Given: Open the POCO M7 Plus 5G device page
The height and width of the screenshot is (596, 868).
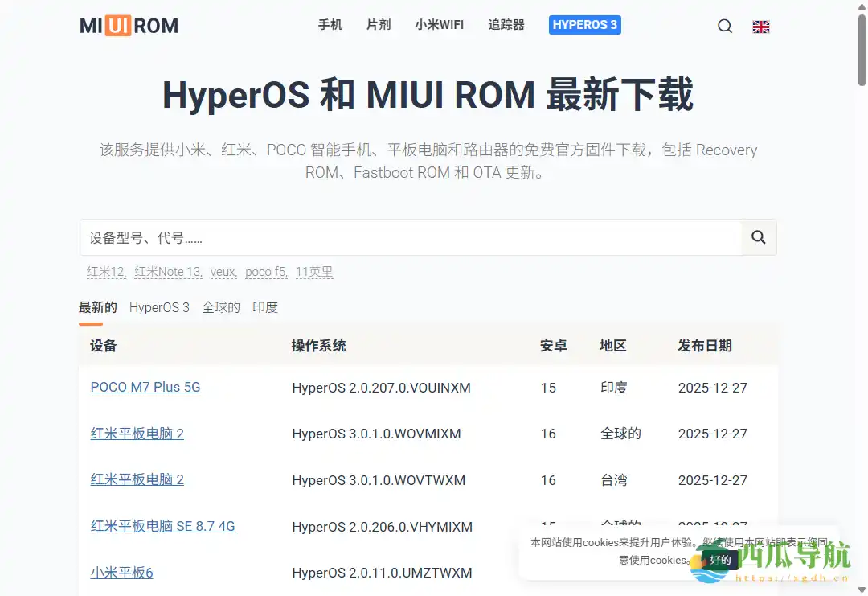Looking at the screenshot, I should coord(145,388).
